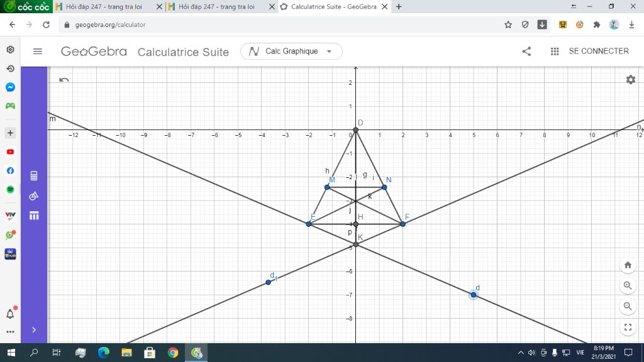Image resolution: width=644 pixels, height=362 pixels.
Task: Switch to second Hỏi đáp 247 tab
Action: coord(221,6)
